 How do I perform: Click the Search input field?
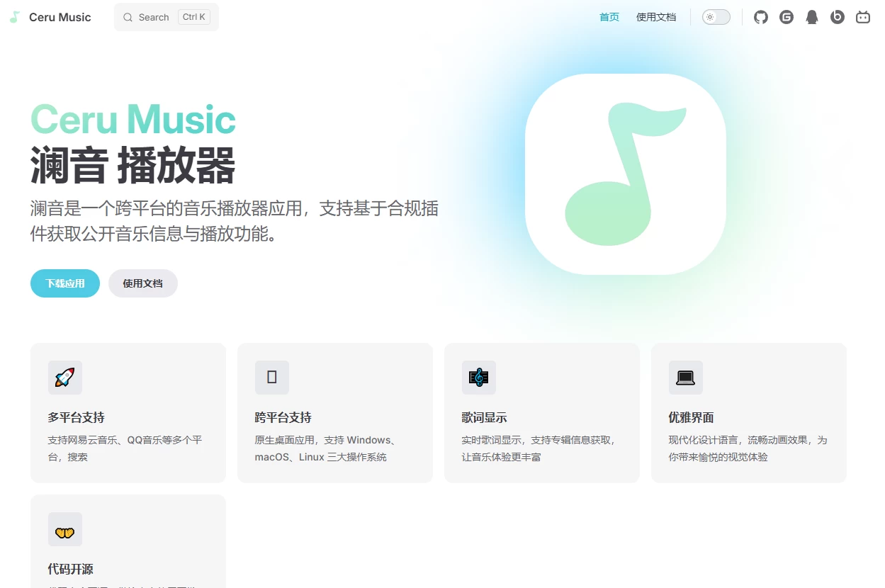pyautogui.click(x=166, y=16)
